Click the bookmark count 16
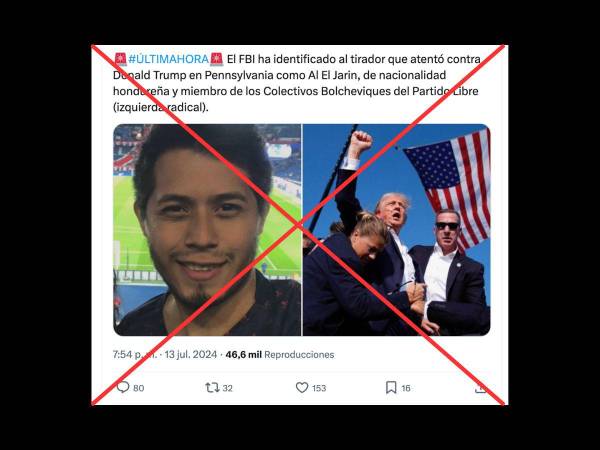This screenshot has height=450, width=600. pos(406,388)
